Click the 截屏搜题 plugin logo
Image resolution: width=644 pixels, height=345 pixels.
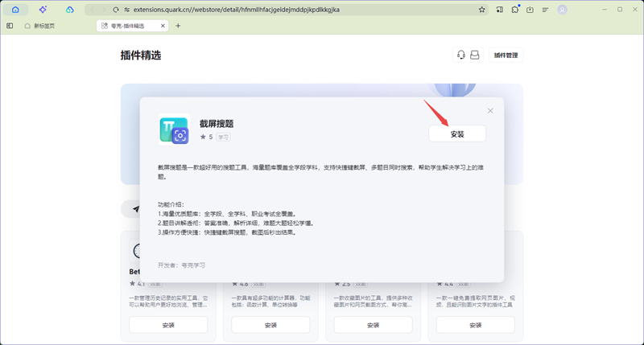tap(174, 129)
